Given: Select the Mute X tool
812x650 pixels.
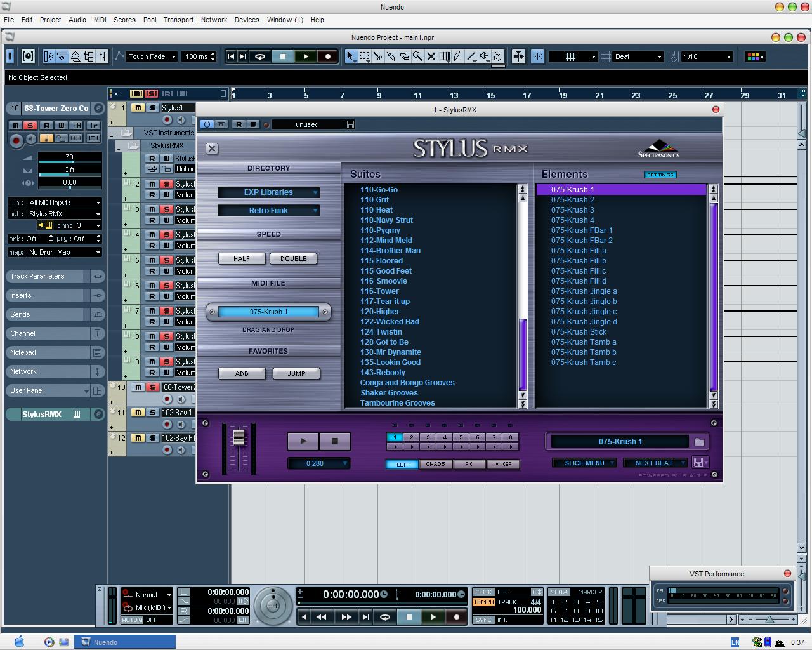Looking at the screenshot, I should 431,56.
